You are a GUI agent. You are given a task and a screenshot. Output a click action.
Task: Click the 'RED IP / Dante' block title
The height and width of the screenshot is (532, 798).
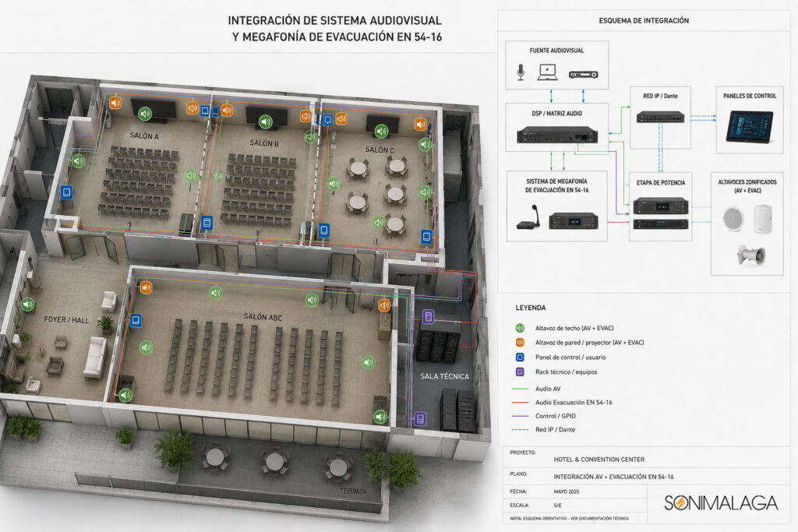point(660,96)
